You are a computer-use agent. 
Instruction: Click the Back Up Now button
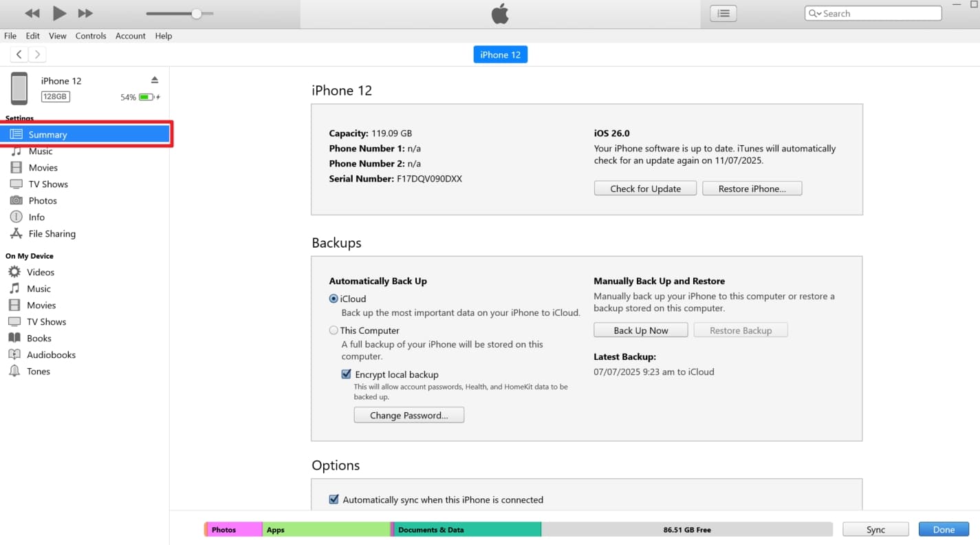(x=641, y=330)
